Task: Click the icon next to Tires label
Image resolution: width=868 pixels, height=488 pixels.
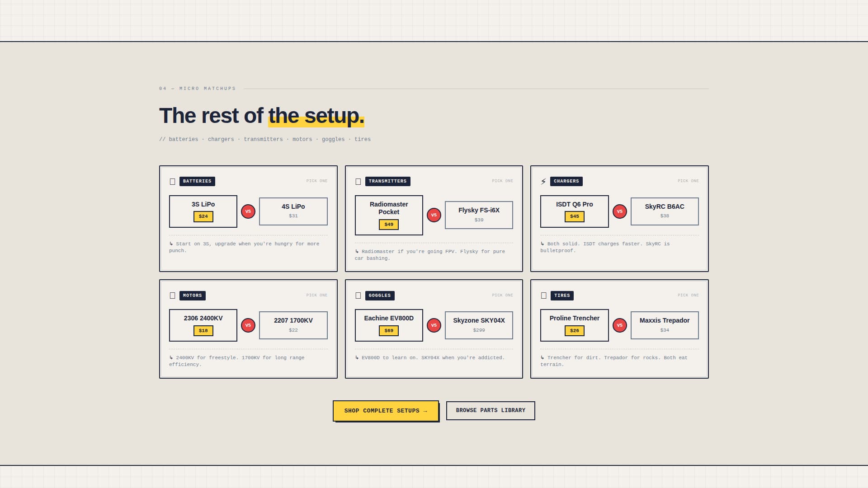Action: (543, 296)
